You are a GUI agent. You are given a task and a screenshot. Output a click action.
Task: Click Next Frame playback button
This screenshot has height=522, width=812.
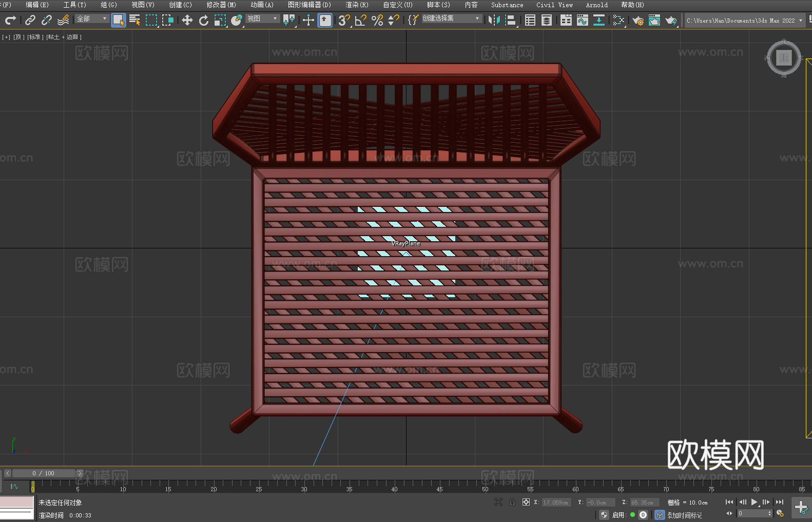766,502
